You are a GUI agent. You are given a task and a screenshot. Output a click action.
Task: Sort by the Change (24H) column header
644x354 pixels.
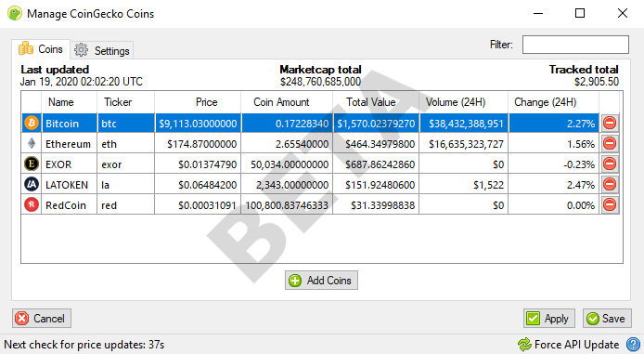(554, 102)
